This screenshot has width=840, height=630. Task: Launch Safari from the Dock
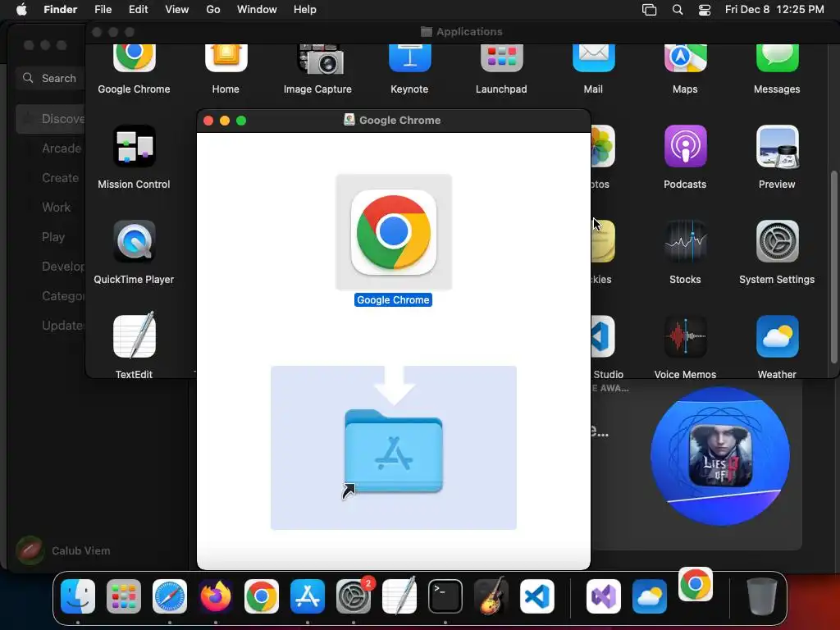click(x=170, y=596)
